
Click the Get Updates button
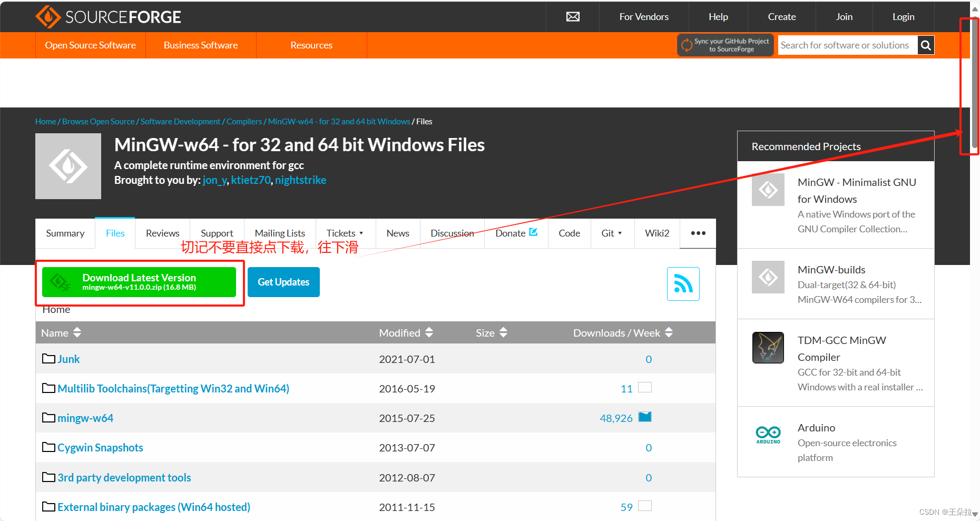(283, 282)
